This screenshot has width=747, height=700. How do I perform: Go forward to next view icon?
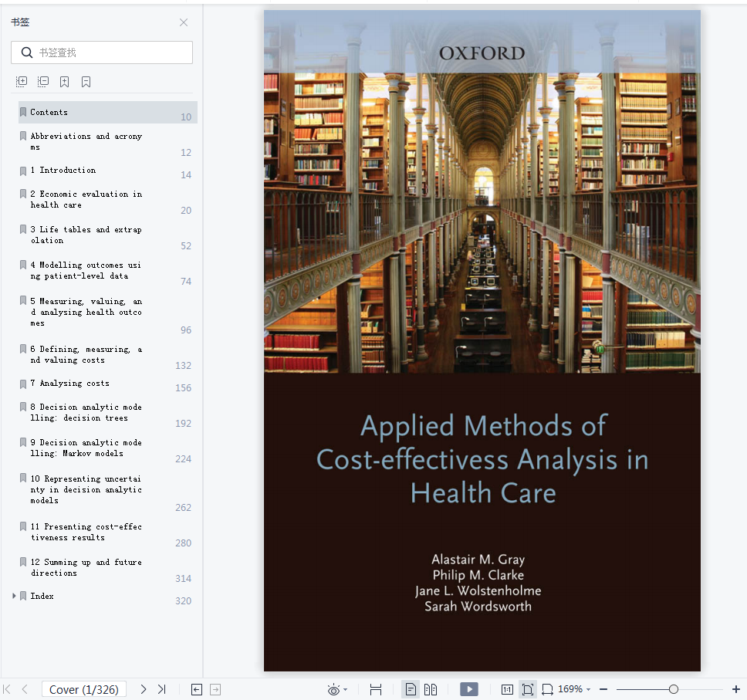pyautogui.click(x=215, y=689)
